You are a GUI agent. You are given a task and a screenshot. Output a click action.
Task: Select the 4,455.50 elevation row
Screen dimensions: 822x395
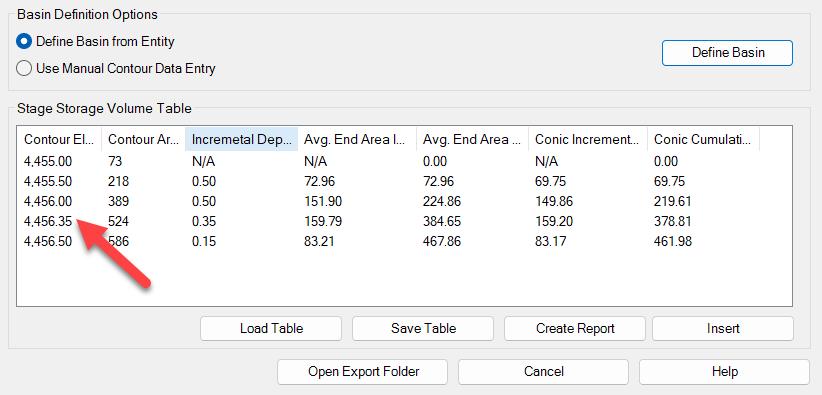pyautogui.click(x=404, y=182)
